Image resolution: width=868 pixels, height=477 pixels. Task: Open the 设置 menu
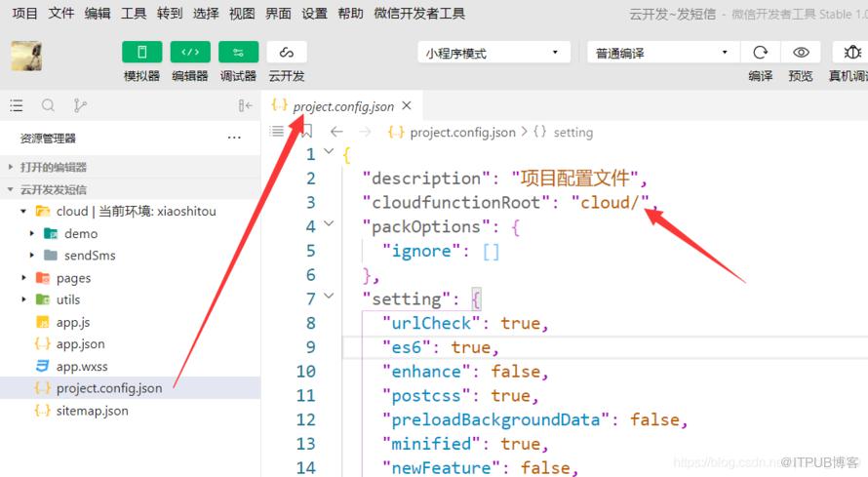pos(314,14)
